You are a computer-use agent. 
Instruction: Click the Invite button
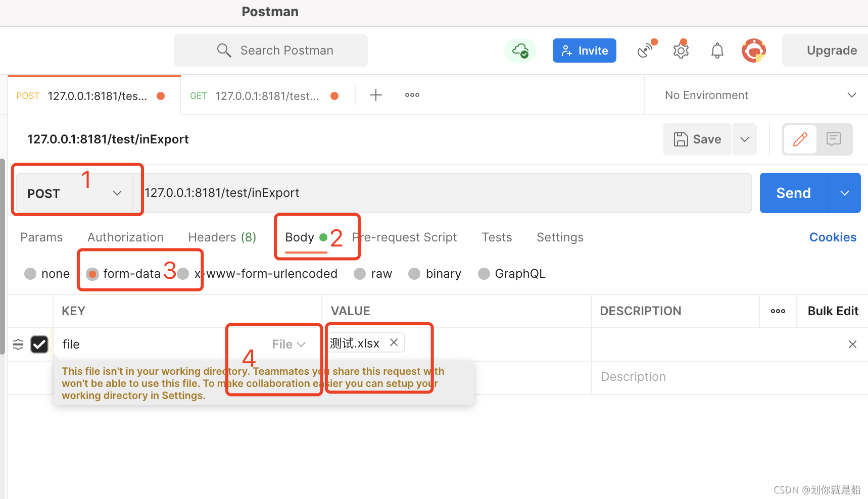(x=585, y=51)
